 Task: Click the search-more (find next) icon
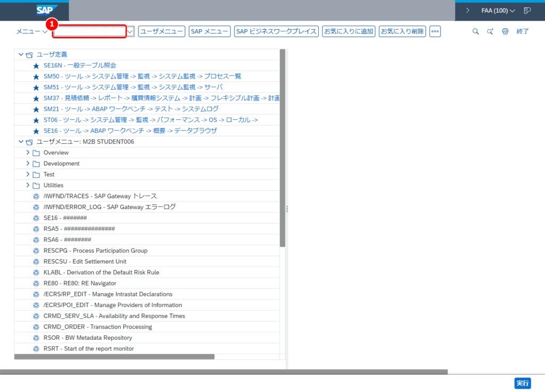(490, 31)
